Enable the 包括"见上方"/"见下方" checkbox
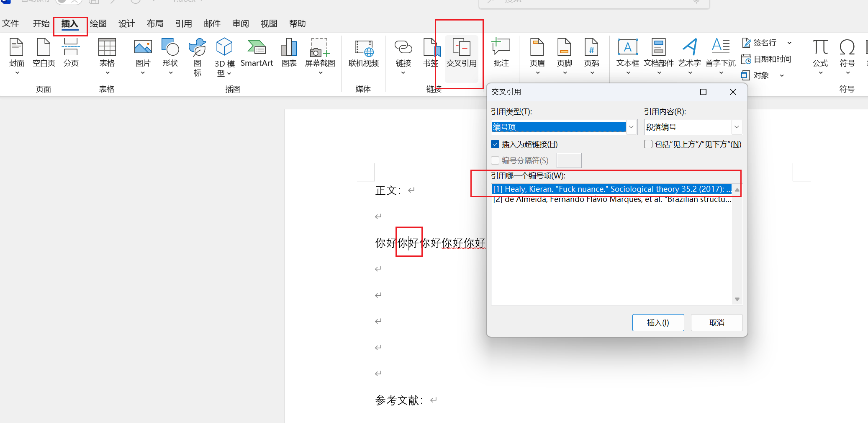This screenshot has height=423, width=868. (x=648, y=144)
